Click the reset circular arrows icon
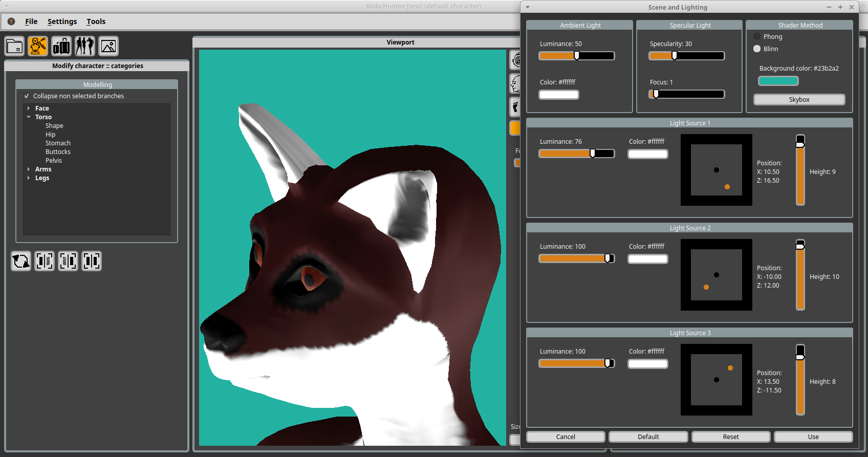This screenshot has height=457, width=868. [x=21, y=261]
